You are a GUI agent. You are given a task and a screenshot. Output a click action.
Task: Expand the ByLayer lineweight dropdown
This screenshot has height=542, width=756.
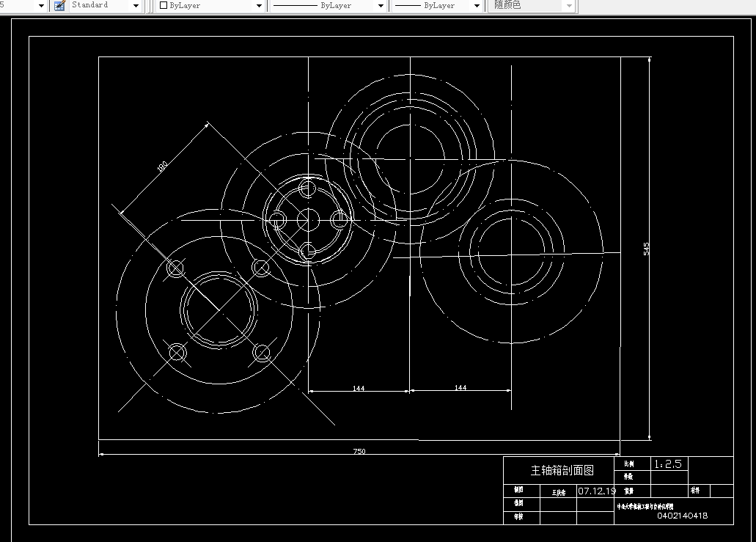click(477, 6)
